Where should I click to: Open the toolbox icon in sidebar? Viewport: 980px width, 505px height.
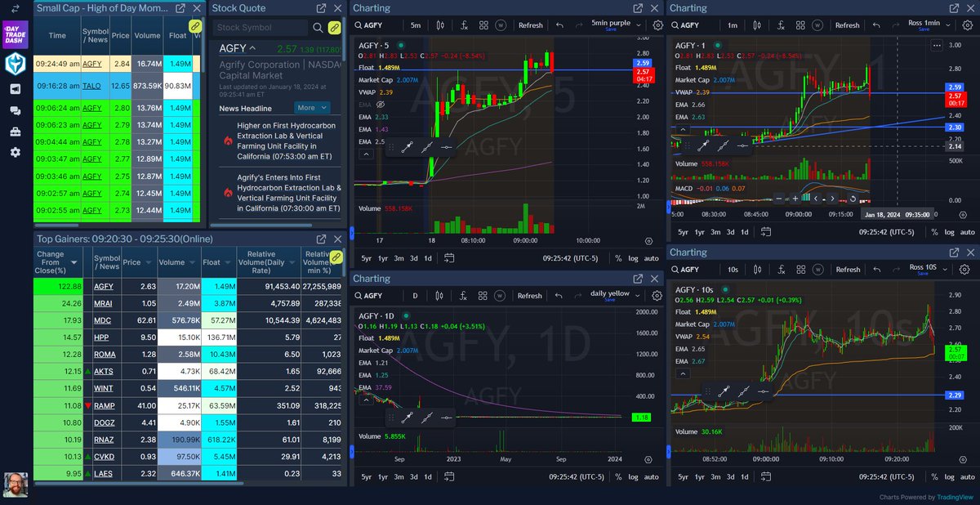pyautogui.click(x=16, y=132)
